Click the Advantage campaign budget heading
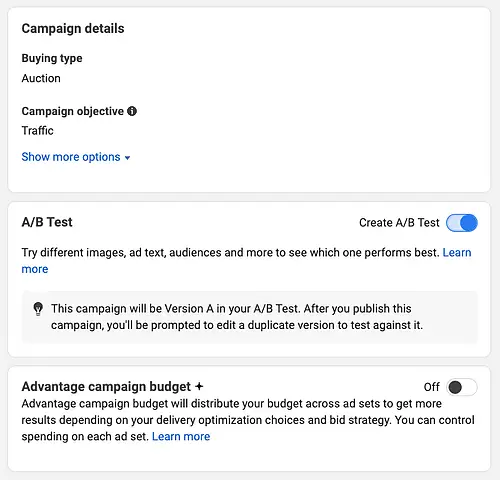 point(106,387)
